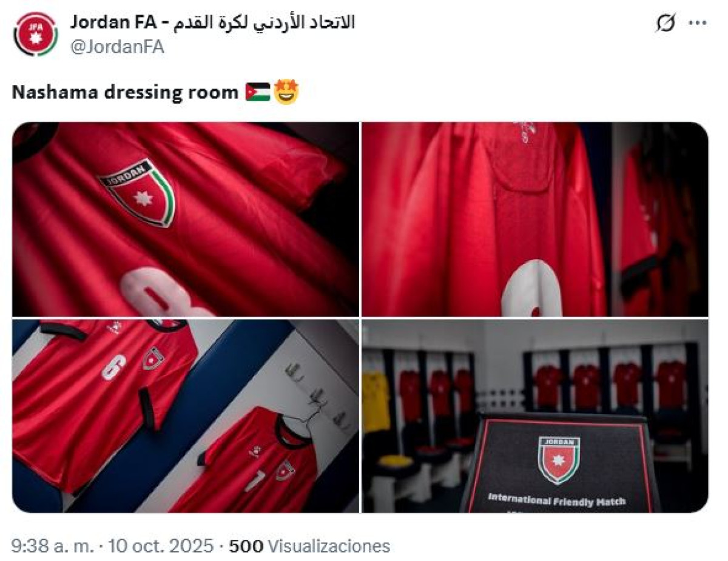The image size is (728, 561).
Task: Open the photo showing the jersey crest close-up
Action: click(x=186, y=220)
